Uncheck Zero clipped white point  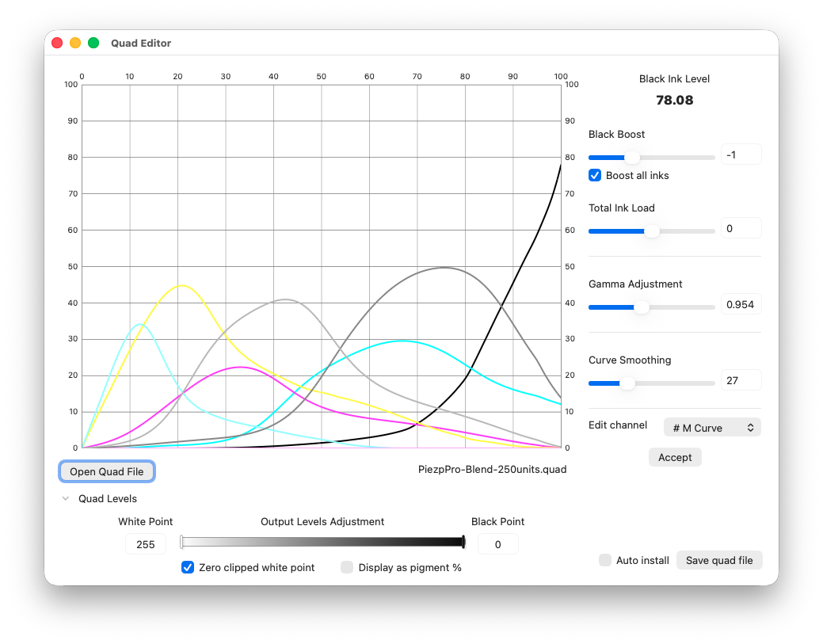pyautogui.click(x=188, y=567)
